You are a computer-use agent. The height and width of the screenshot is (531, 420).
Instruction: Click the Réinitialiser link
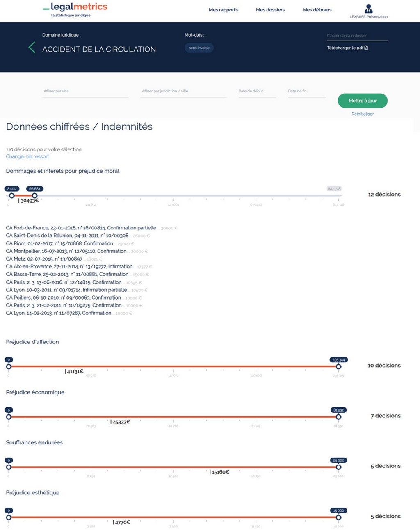tap(363, 114)
